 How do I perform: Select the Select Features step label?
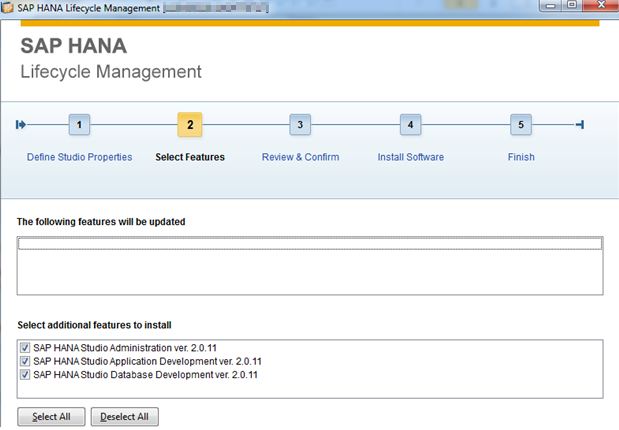click(190, 157)
